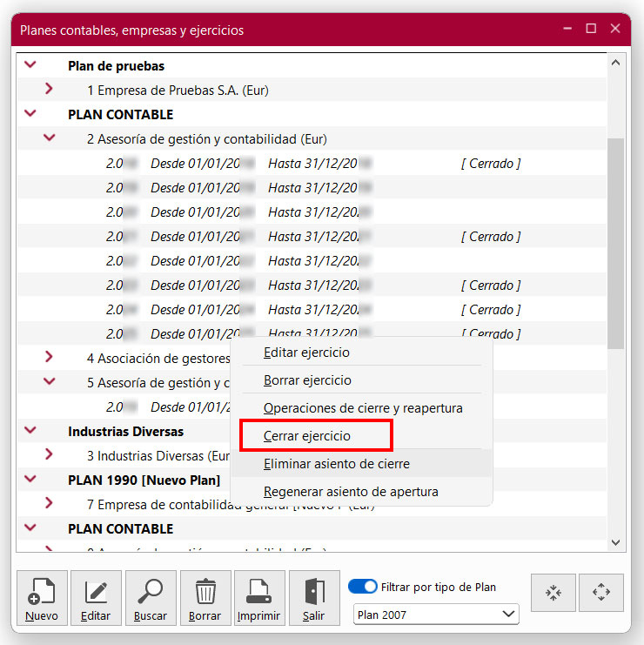Screen dimensions: 644x645
Task: Click the expand all tree arrows icon
Action: pos(601,593)
